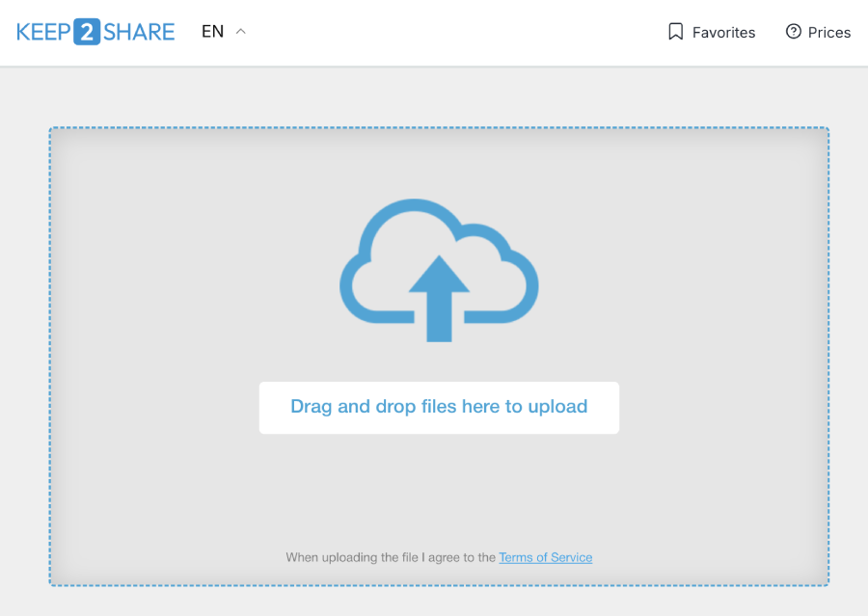This screenshot has width=868, height=616.
Task: Click the word "SHARE" in the logo
Action: (x=139, y=32)
